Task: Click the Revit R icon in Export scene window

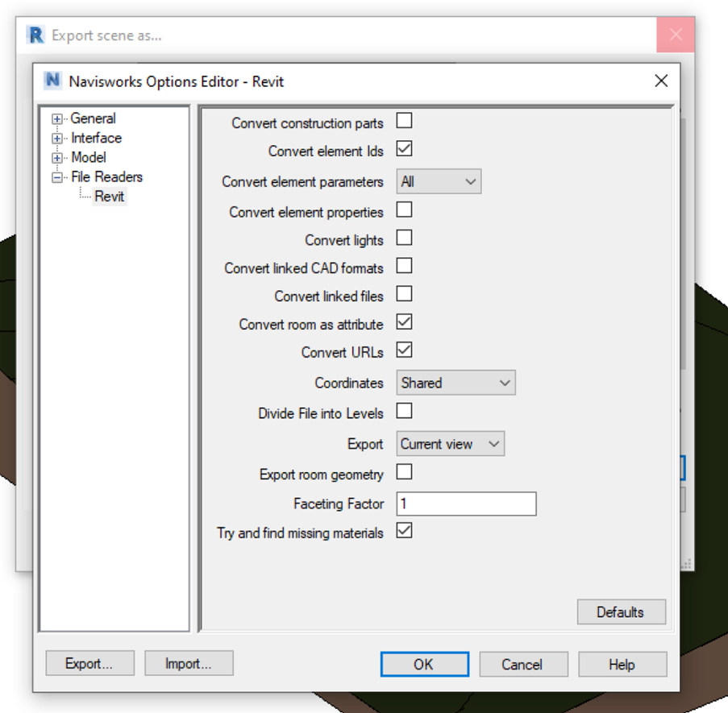Action: pos(35,35)
